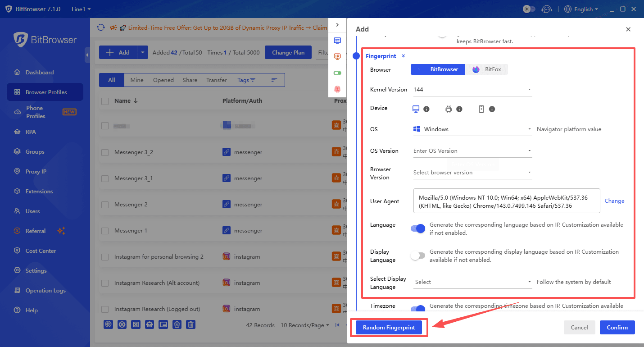The image size is (644, 347).
Task: Disable the Language generation toggle
Action: (x=418, y=228)
